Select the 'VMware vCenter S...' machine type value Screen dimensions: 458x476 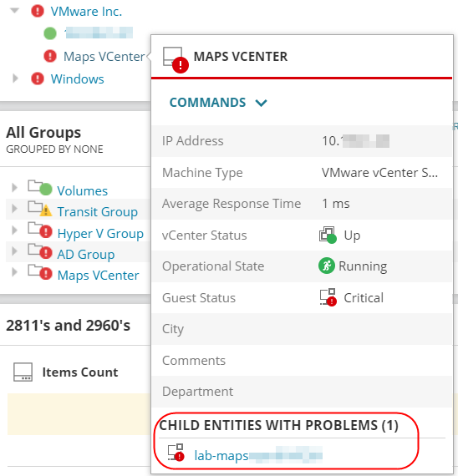pyautogui.click(x=379, y=173)
